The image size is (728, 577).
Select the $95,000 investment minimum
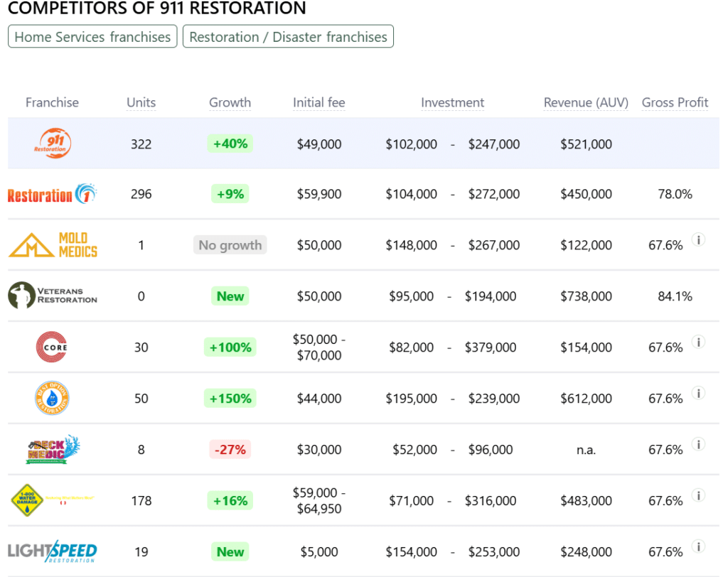[412, 296]
